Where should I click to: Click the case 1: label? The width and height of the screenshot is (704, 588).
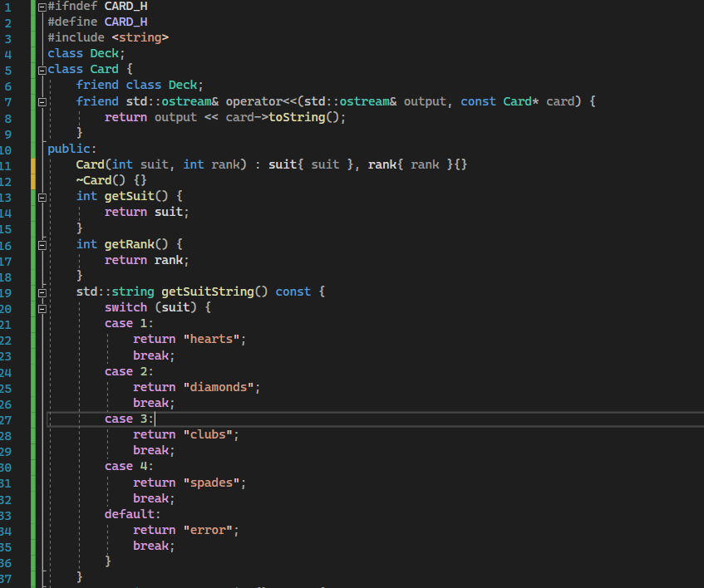[x=129, y=323]
